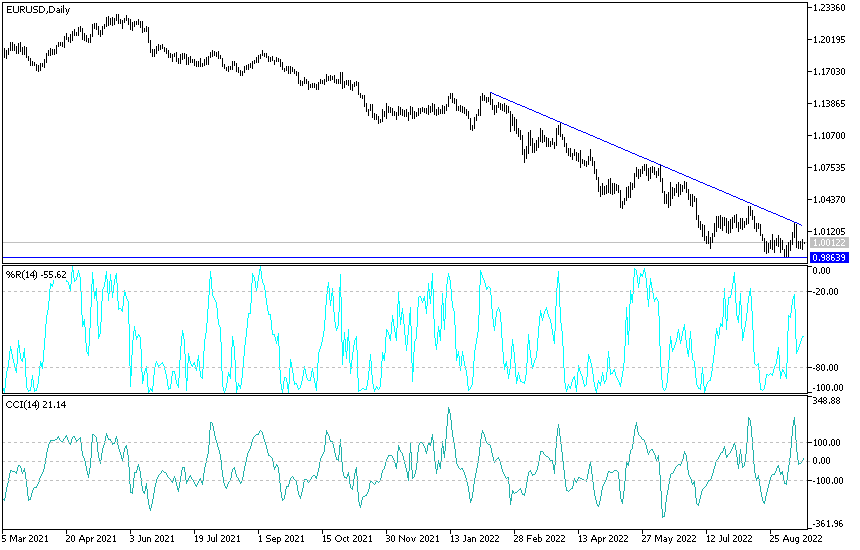Click the 1.07535 price axis value
The width and height of the screenshot is (860, 550).
(x=829, y=168)
